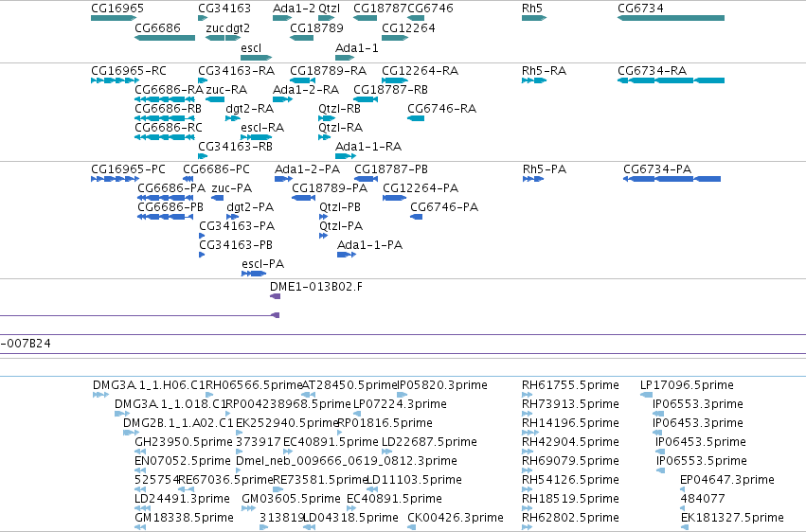806x532 pixels.
Task: Select the escl-RA transcript label
Action: pyautogui.click(x=262, y=128)
